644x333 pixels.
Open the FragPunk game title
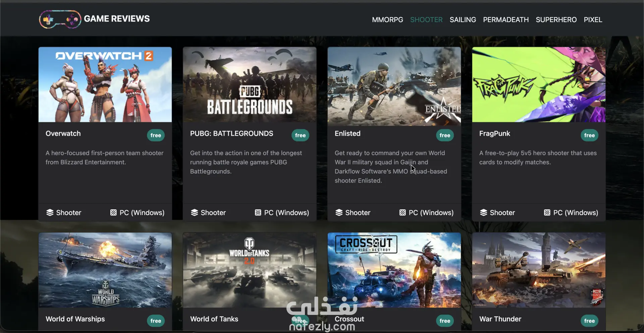tap(495, 133)
